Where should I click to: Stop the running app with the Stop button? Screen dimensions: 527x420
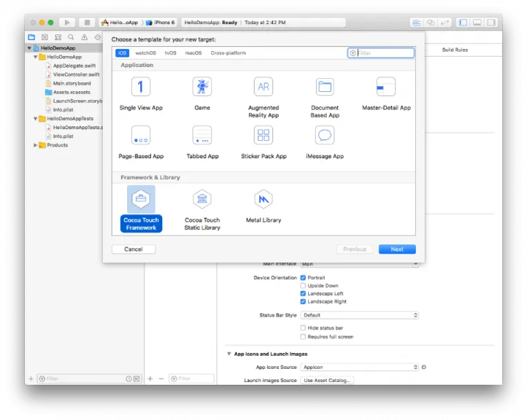point(87,23)
